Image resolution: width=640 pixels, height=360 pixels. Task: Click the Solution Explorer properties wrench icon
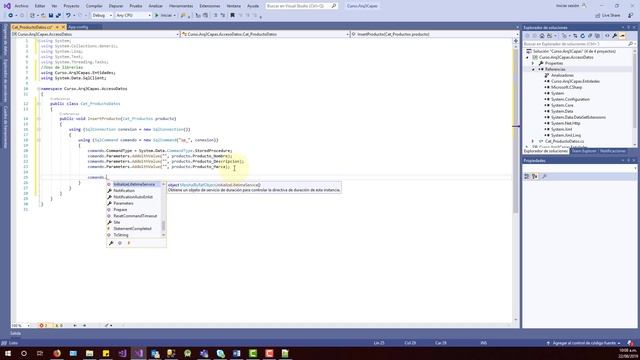coord(615,36)
